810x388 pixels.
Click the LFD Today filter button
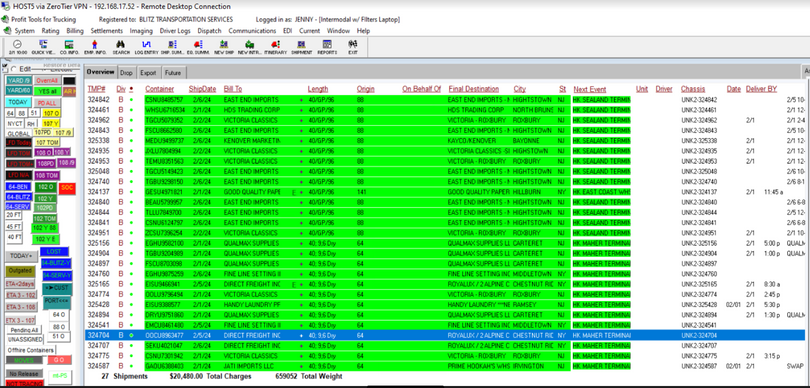click(x=19, y=143)
